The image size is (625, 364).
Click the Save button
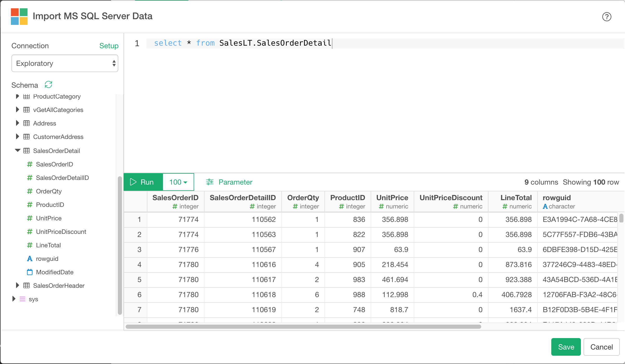click(x=566, y=347)
